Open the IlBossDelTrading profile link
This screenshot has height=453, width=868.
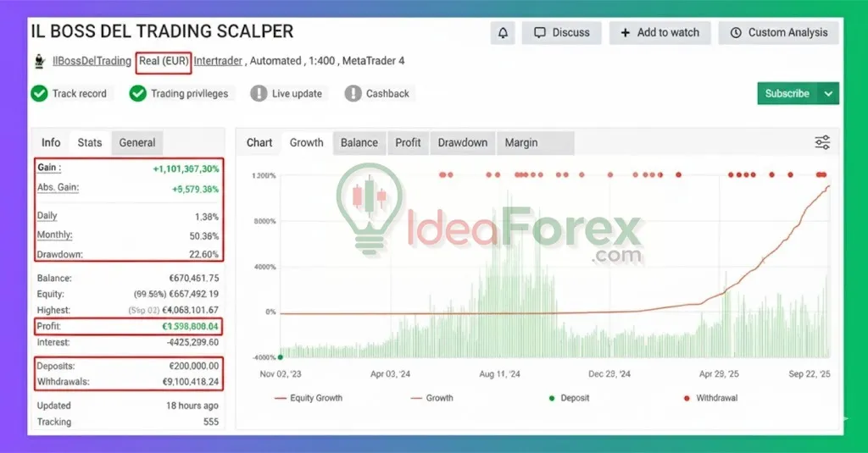[x=92, y=61]
